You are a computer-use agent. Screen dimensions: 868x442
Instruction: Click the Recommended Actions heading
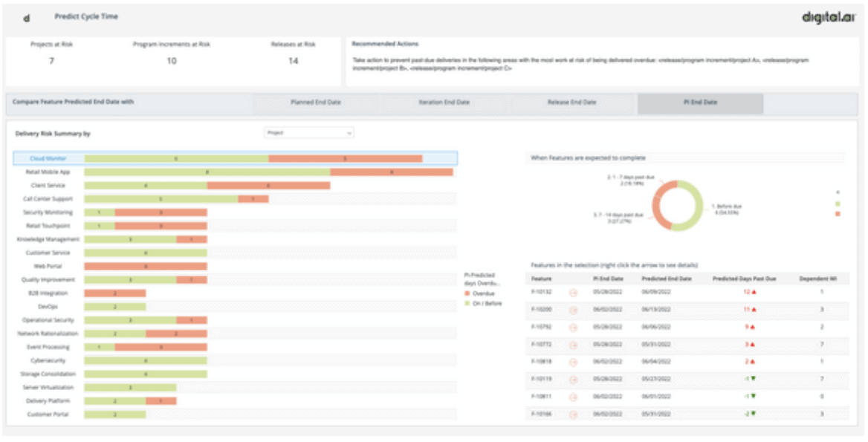pyautogui.click(x=385, y=44)
